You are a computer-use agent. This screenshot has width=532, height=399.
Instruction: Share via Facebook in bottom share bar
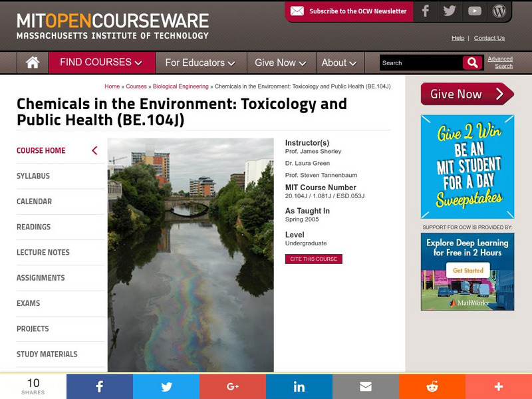(100, 386)
